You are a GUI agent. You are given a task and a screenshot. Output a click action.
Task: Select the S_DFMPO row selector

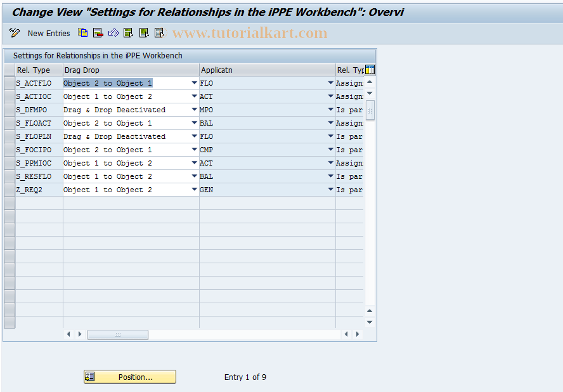(x=10, y=110)
